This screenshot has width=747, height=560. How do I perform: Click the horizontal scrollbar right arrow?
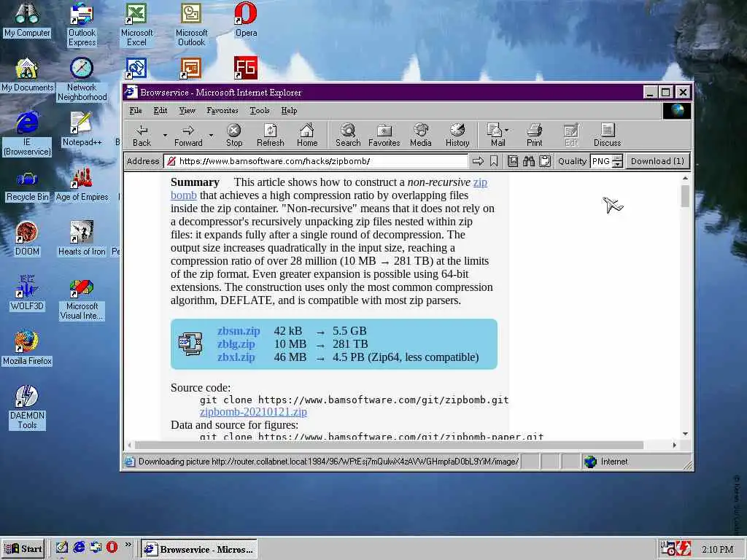click(x=674, y=446)
